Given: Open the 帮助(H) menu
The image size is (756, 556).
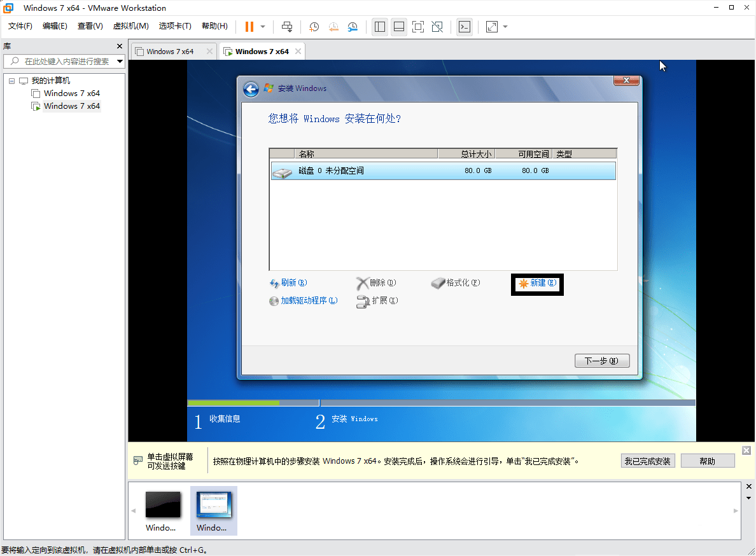Looking at the screenshot, I should pos(214,26).
